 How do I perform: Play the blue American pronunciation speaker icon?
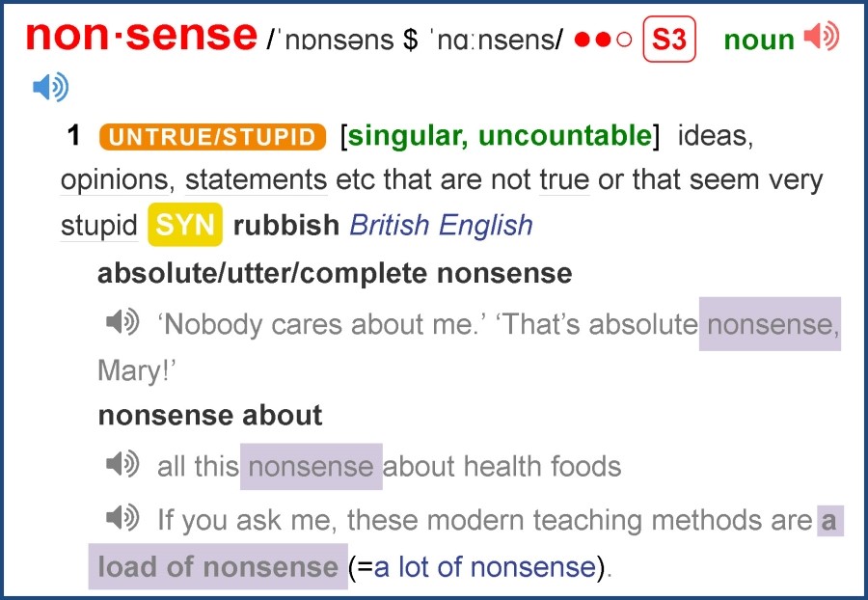tap(51, 87)
